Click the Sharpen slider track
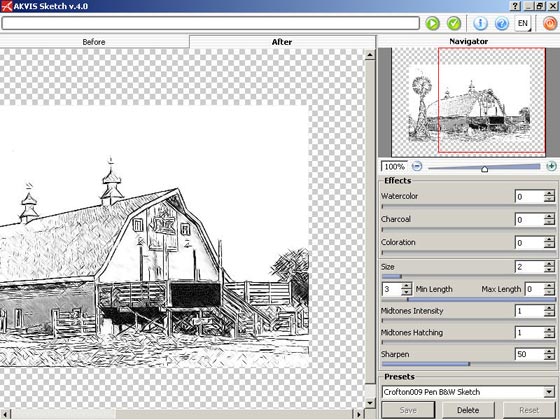 468,364
